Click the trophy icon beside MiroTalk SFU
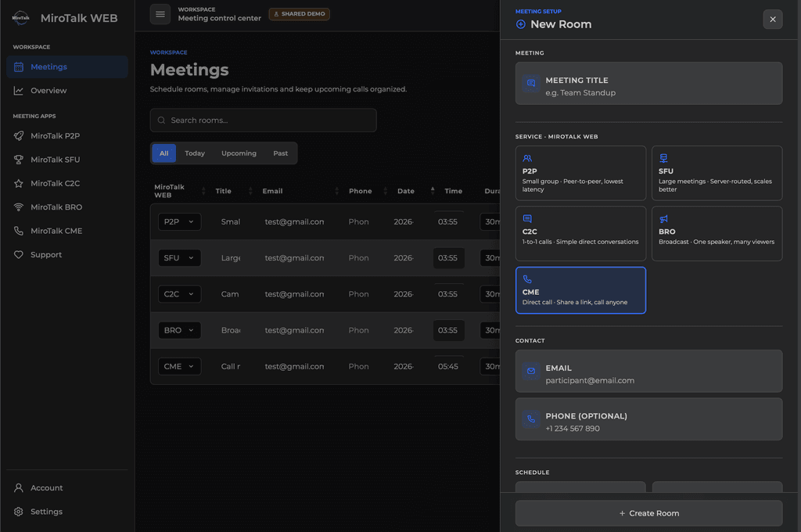This screenshot has width=801, height=532. (19, 160)
